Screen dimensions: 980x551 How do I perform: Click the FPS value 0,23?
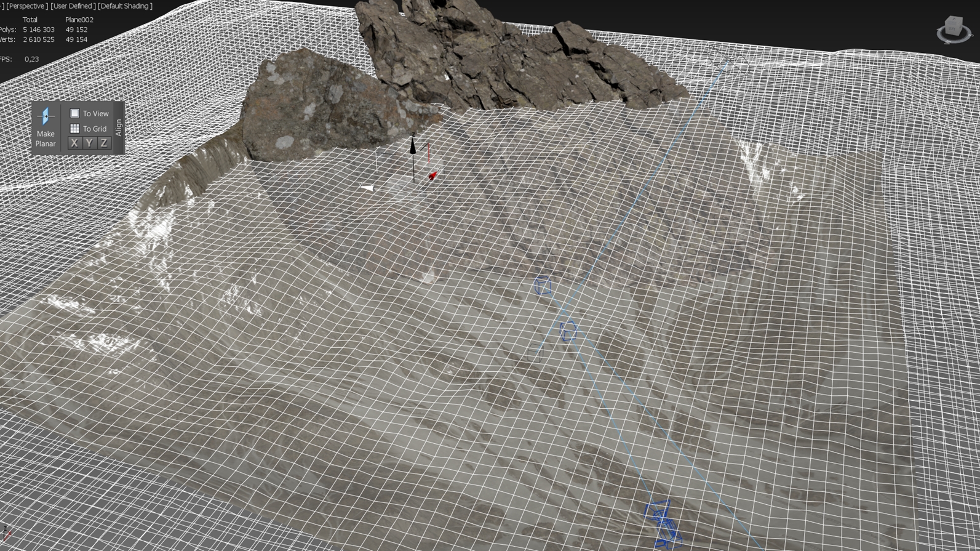[x=32, y=59]
